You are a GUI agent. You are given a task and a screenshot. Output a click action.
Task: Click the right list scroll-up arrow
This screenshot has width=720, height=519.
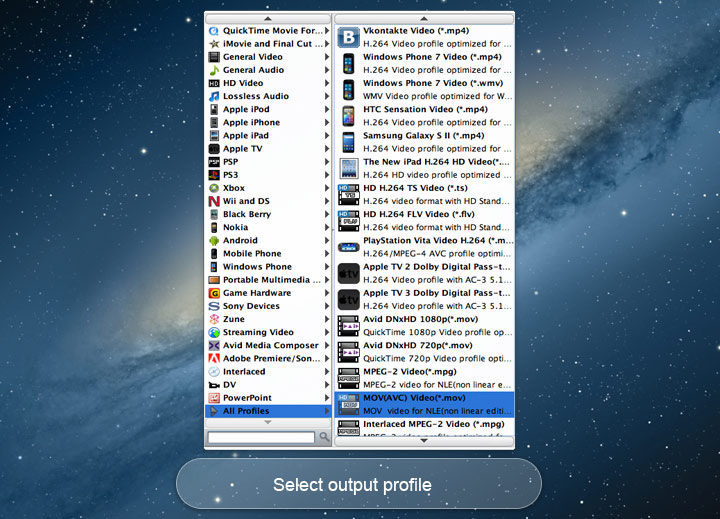coord(424,19)
